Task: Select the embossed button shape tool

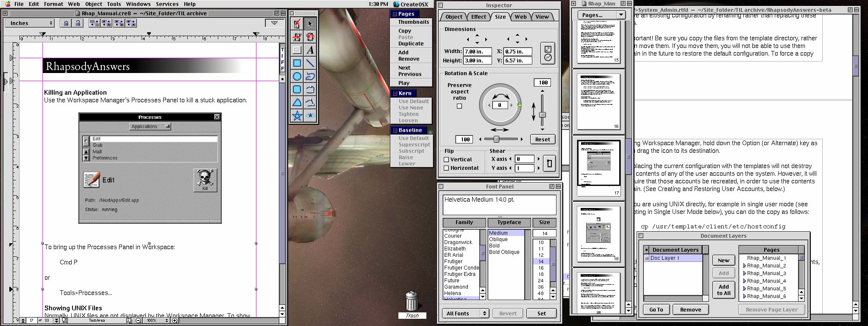Action: coord(297,50)
